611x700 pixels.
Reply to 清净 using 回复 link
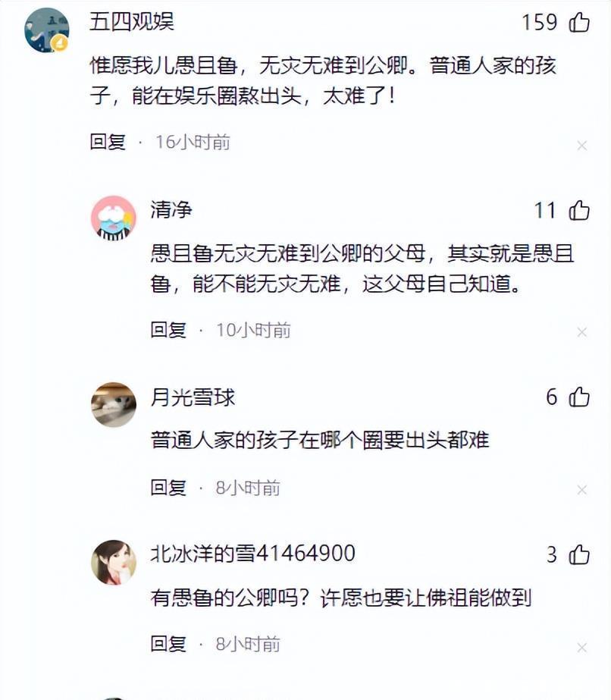click(x=168, y=330)
